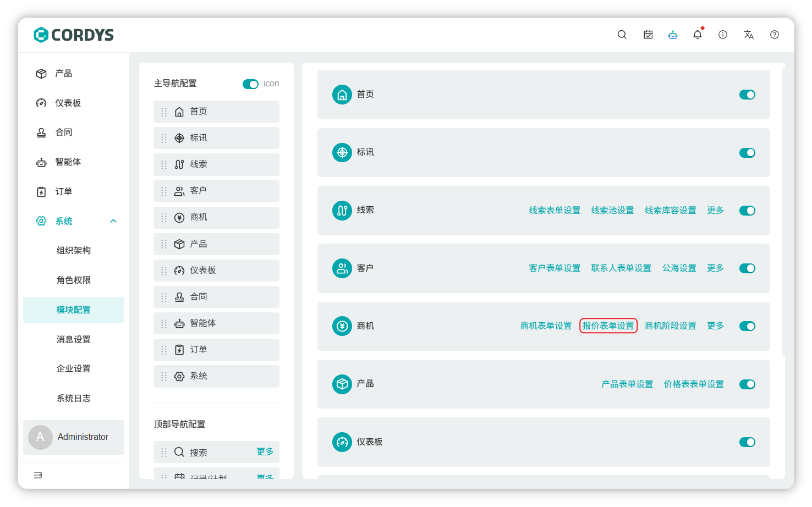
Task: Click the 首页 round icon in module list
Action: coord(342,95)
